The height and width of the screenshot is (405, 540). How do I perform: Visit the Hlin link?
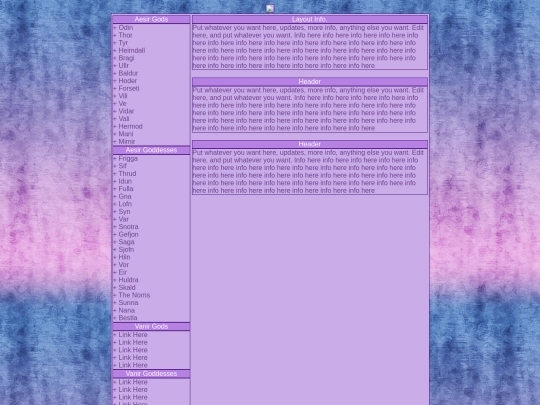124,257
